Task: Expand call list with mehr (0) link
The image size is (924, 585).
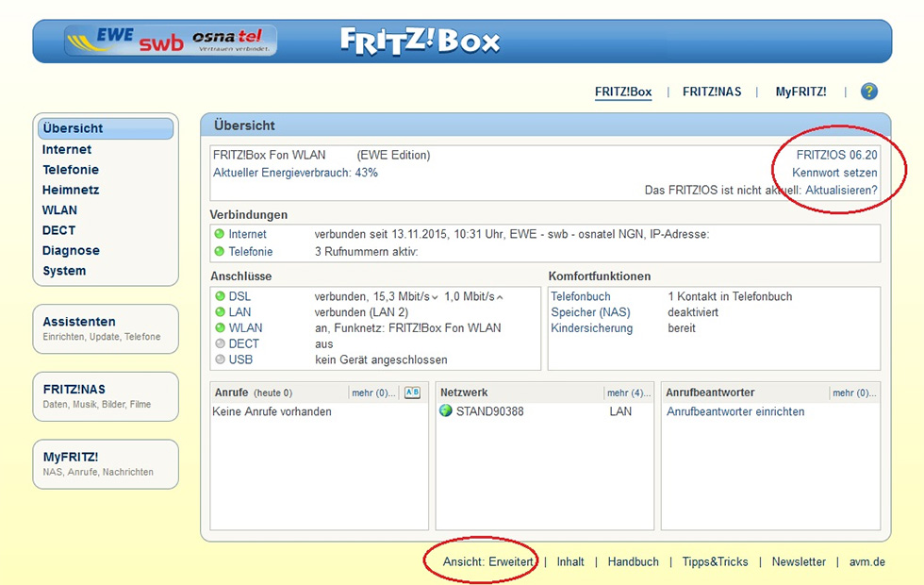Action: click(373, 393)
